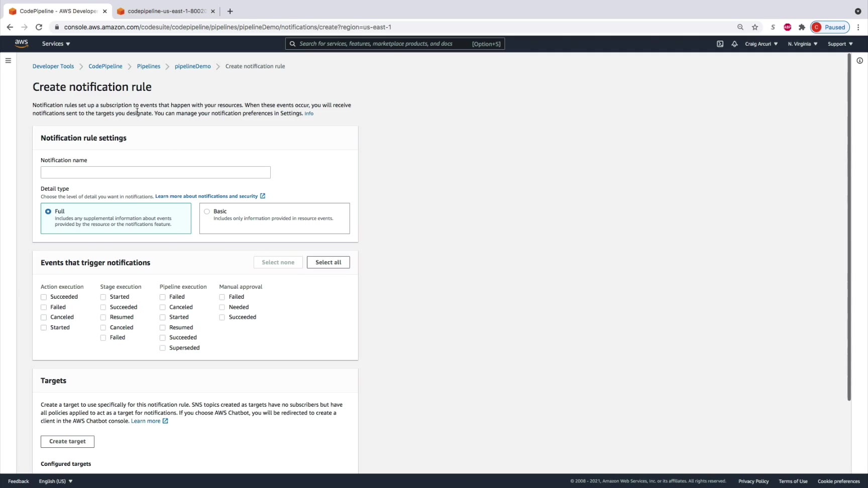The width and height of the screenshot is (868, 488).
Task: Go to CodePipeline breadcrumb
Action: (105, 66)
